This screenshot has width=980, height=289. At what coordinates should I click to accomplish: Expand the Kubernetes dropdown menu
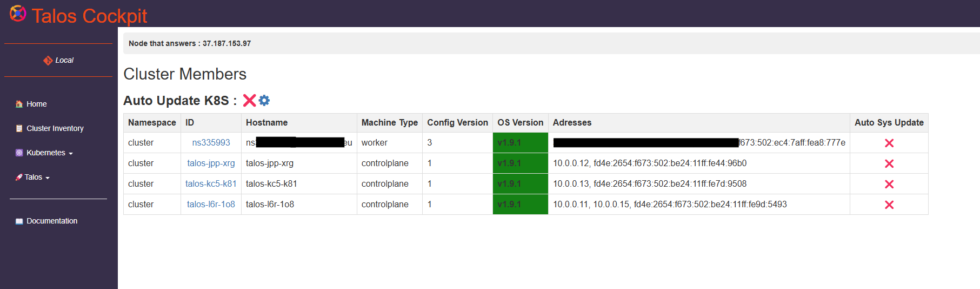[x=50, y=153]
